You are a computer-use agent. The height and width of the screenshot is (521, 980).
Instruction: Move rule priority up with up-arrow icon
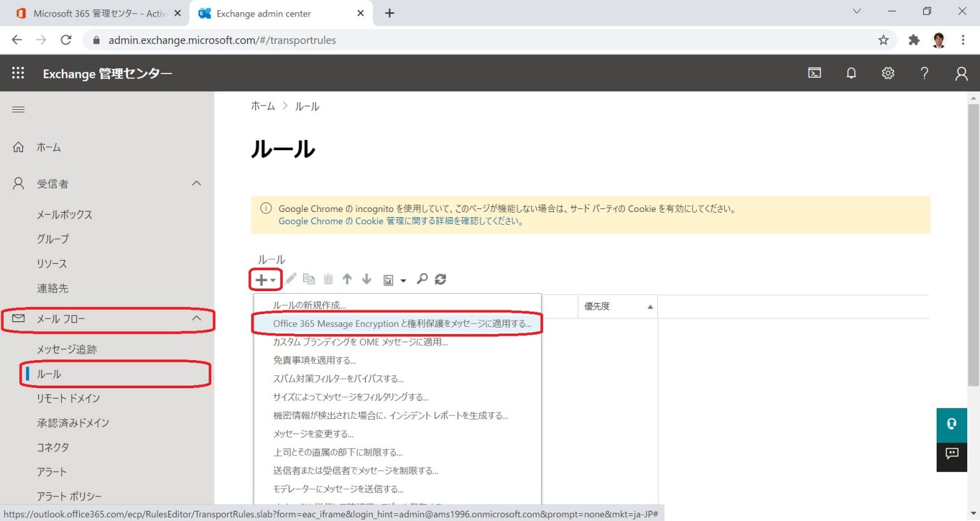pyautogui.click(x=347, y=279)
